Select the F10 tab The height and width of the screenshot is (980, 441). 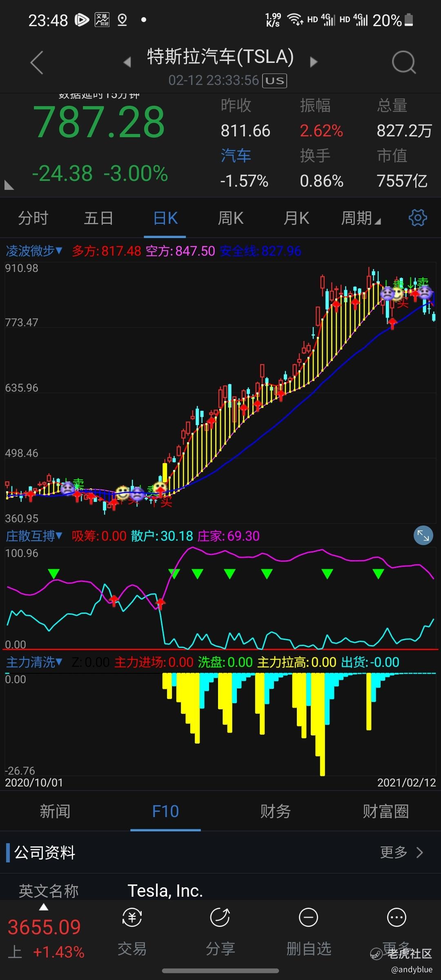click(165, 811)
